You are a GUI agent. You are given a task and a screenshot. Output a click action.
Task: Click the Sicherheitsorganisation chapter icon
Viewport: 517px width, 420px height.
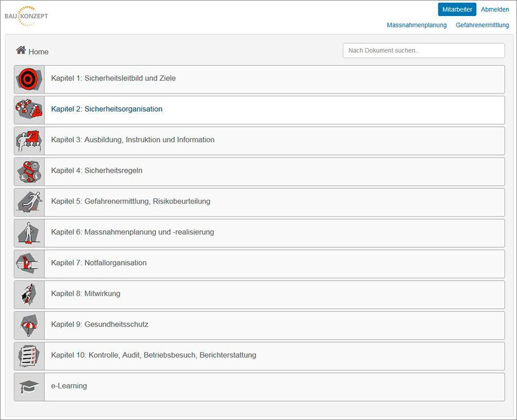point(29,110)
